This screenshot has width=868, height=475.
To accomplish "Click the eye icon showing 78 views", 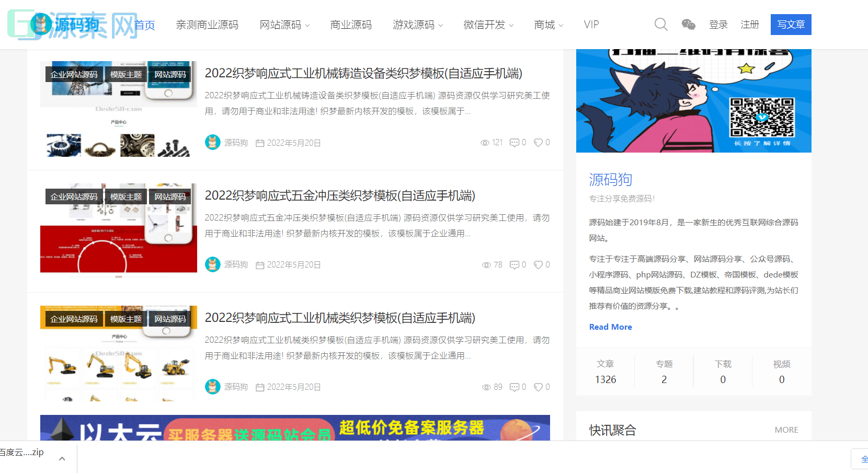I will click(x=486, y=264).
